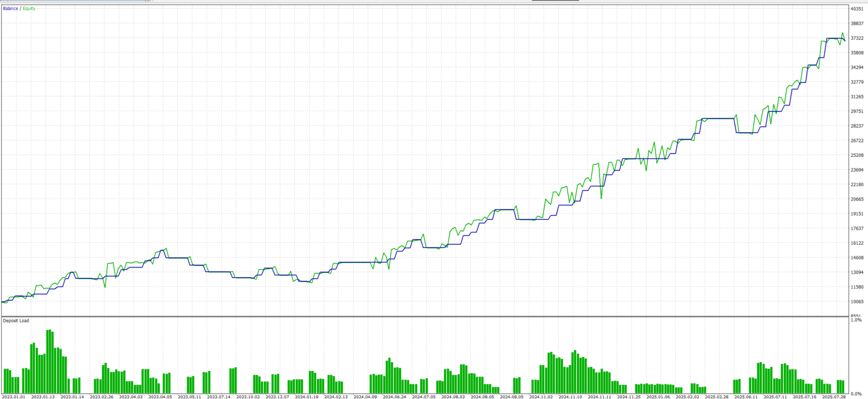Select the 32779 axis value

pyautogui.click(x=857, y=82)
